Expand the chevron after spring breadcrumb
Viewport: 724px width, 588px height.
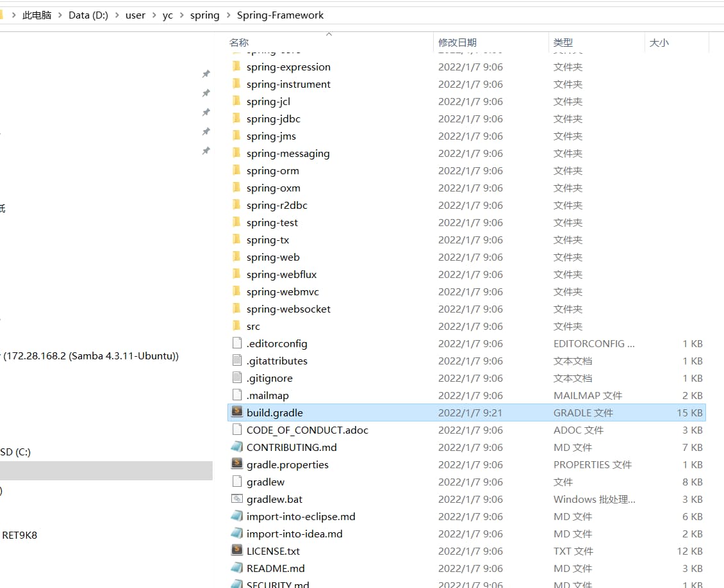coord(229,15)
